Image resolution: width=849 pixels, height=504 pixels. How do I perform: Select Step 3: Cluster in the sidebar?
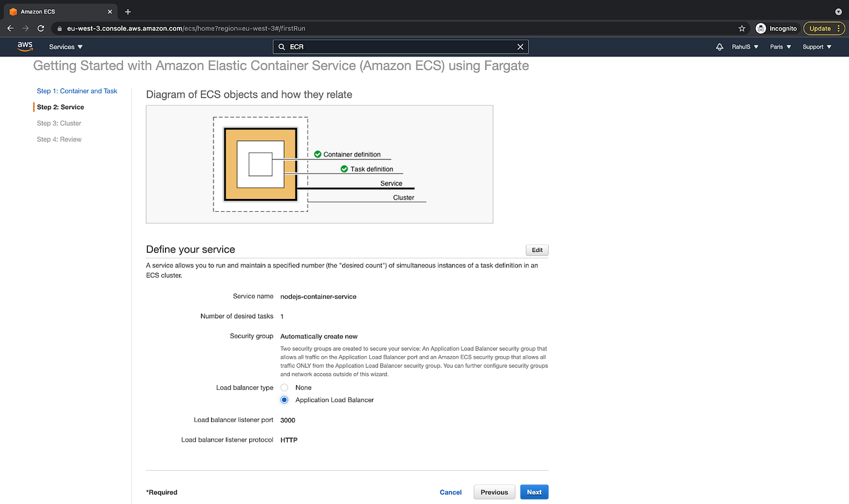click(x=59, y=123)
